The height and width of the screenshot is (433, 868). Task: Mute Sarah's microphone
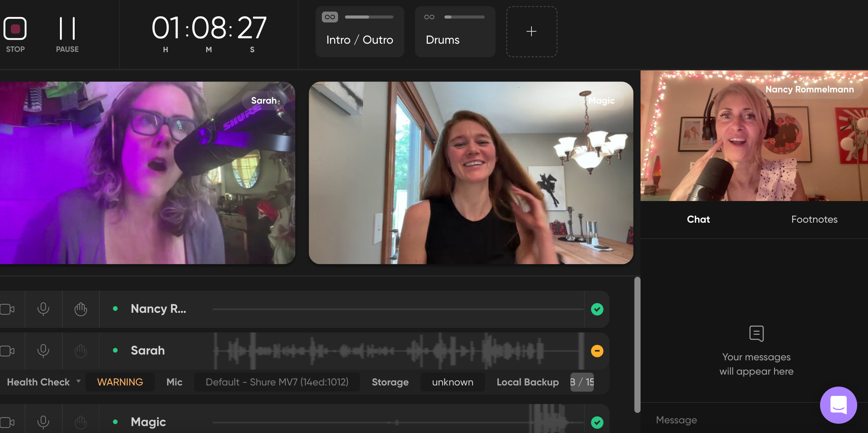pyautogui.click(x=43, y=351)
